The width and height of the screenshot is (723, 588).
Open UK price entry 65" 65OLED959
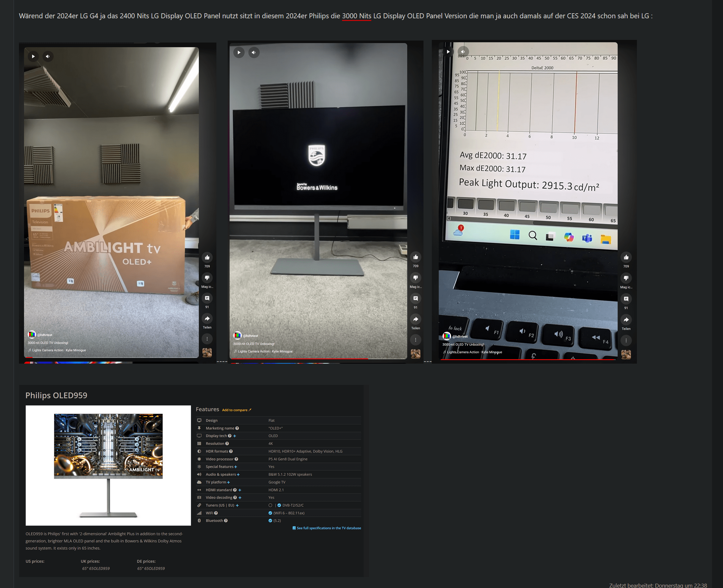[96, 569]
